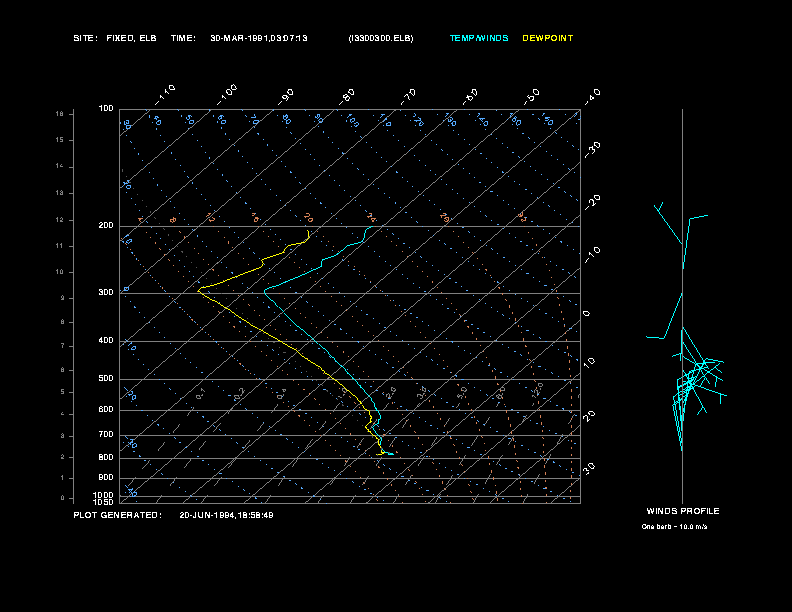Click the 'PLOT GENERATED:' footer label
The image size is (792, 612).
118,515
